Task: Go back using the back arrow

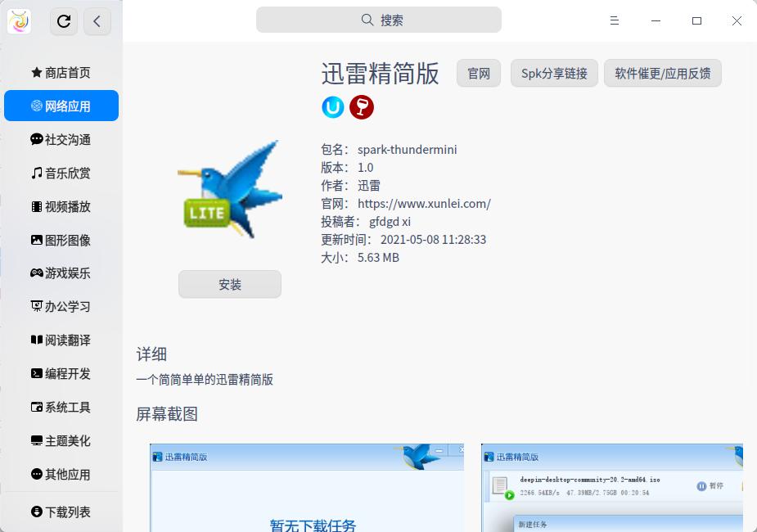Action: [97, 21]
